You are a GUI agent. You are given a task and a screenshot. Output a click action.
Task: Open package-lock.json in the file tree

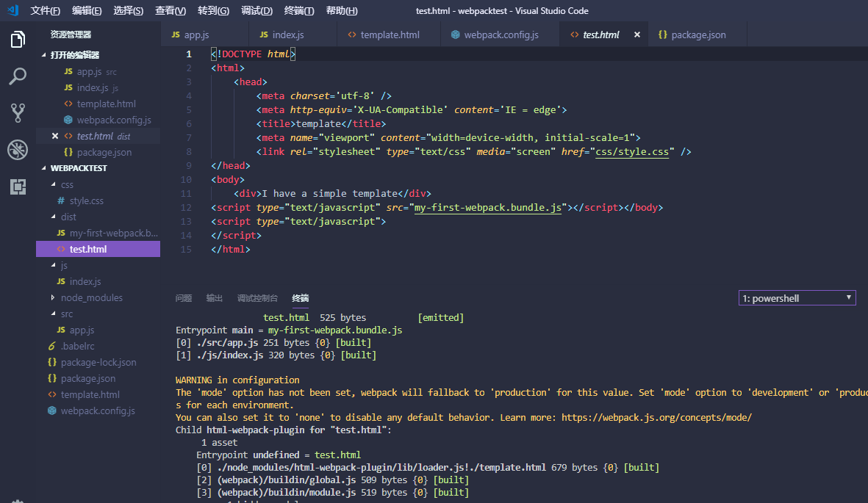(98, 363)
